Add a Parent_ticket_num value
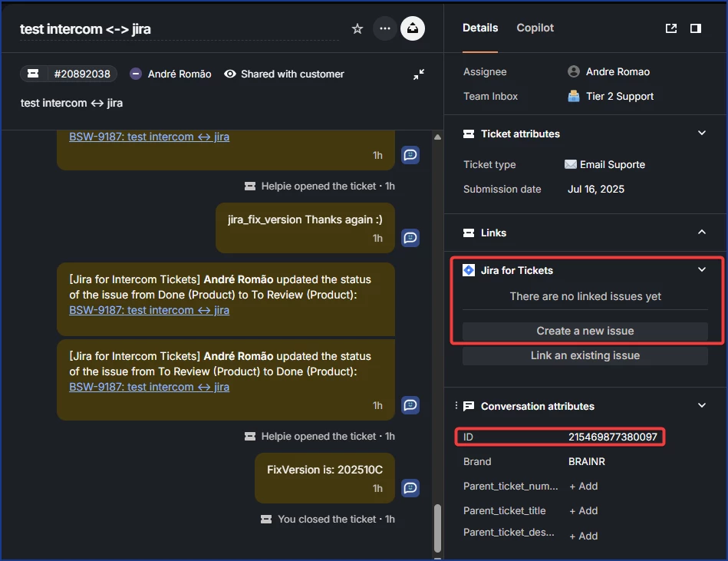Screen dimensions: 728x561 click(x=584, y=487)
